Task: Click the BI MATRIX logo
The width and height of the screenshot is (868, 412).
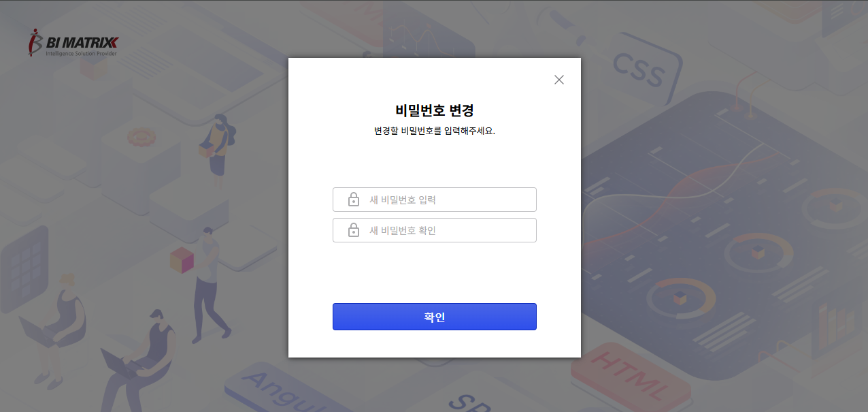Action: pos(73,42)
